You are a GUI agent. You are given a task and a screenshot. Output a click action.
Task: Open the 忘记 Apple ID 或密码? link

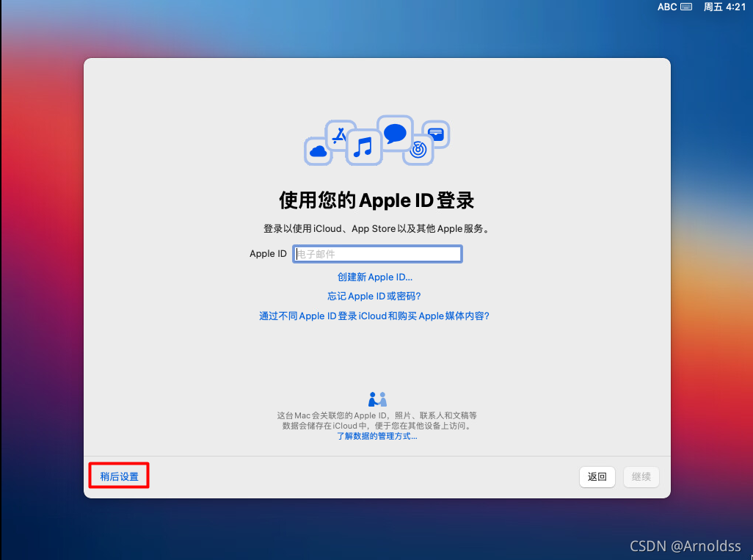(374, 297)
